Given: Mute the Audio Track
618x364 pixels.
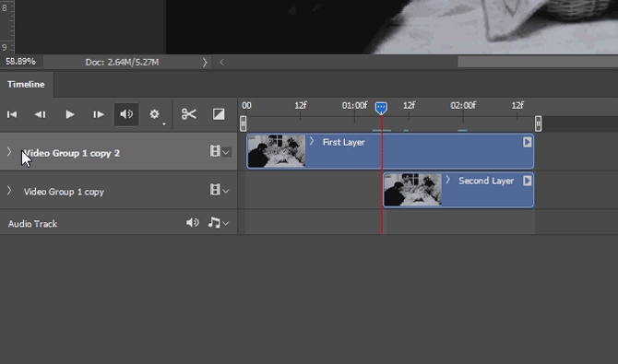Looking at the screenshot, I should point(193,223).
